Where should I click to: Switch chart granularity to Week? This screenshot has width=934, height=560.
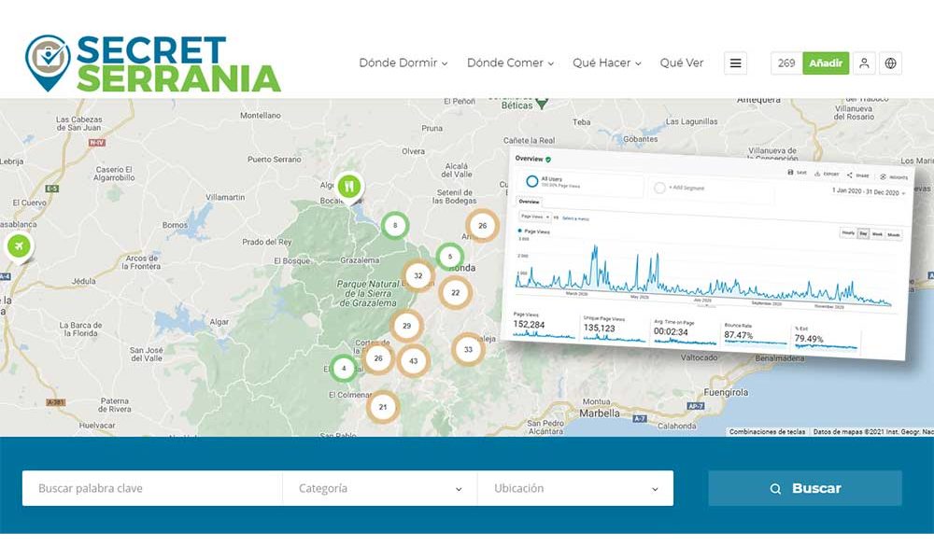tap(877, 234)
